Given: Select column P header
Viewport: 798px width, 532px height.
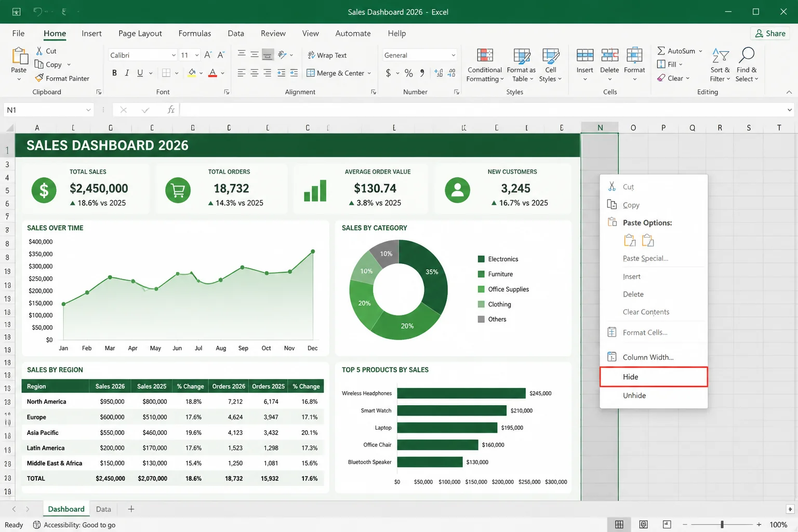Looking at the screenshot, I should [x=663, y=128].
